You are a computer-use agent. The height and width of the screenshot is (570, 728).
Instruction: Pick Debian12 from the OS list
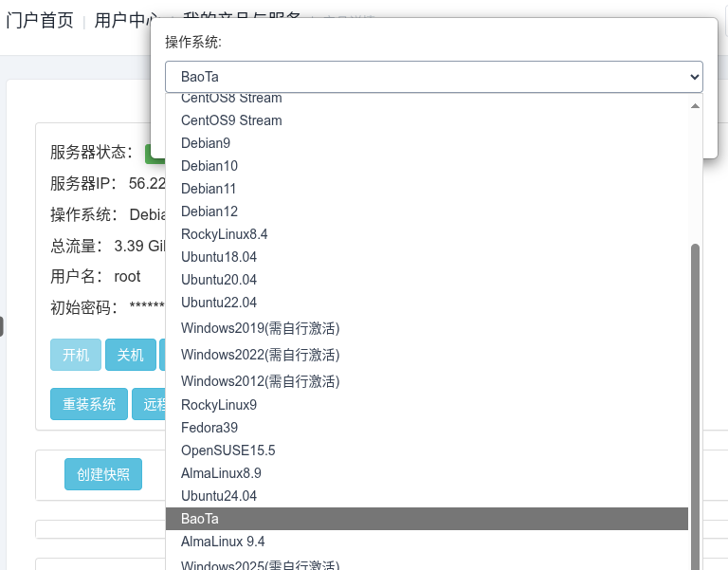point(427,211)
